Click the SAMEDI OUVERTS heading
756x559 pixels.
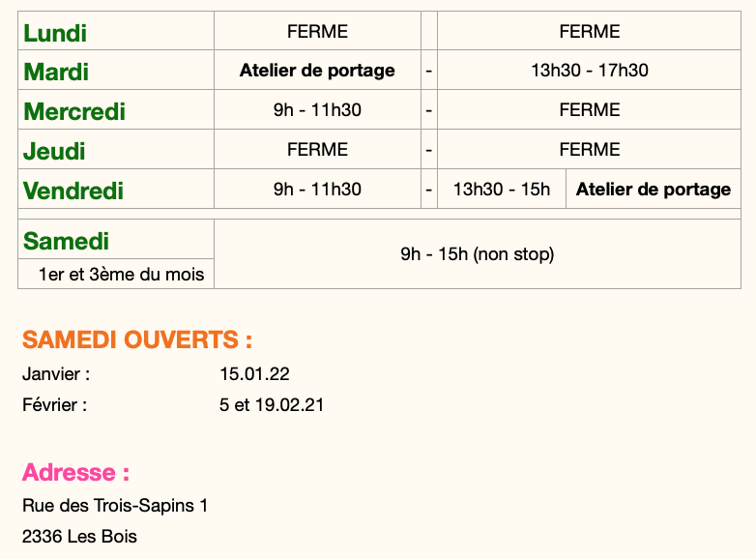(137, 339)
